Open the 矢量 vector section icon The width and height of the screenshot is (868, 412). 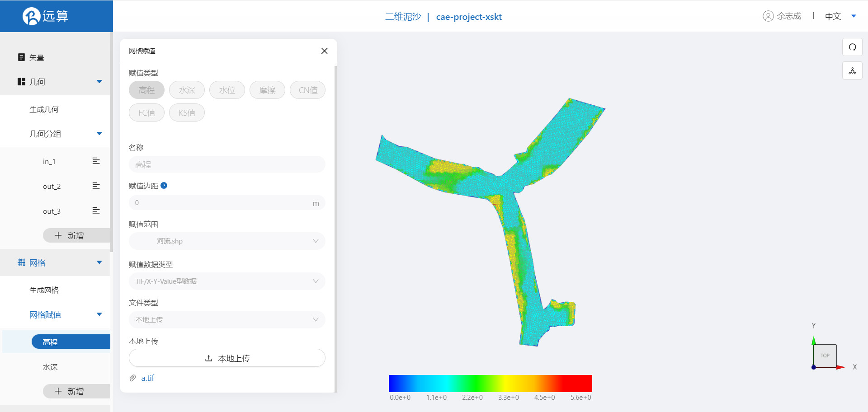[x=21, y=57]
